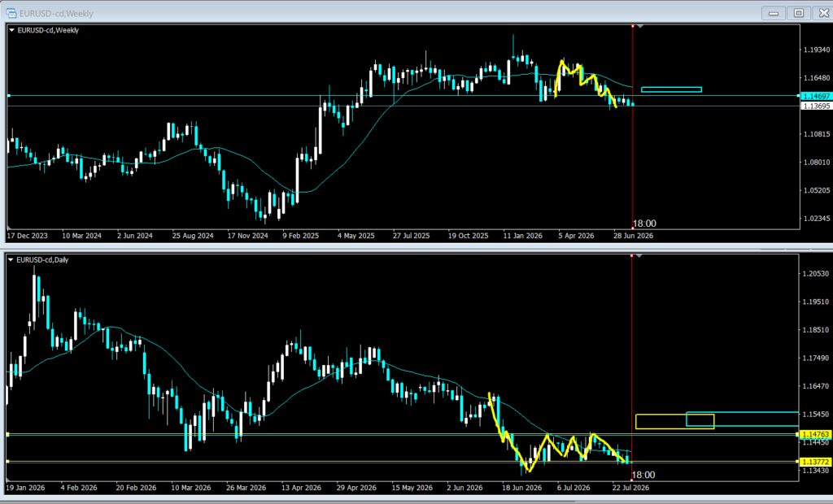Click the 1.13430 price on the Daily scale
The image size is (833, 504).
click(x=815, y=471)
